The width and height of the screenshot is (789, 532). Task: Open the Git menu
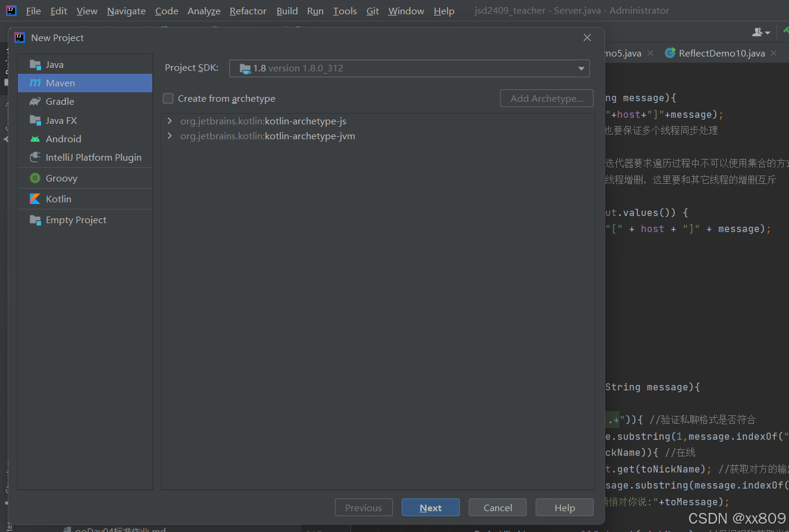click(x=372, y=11)
